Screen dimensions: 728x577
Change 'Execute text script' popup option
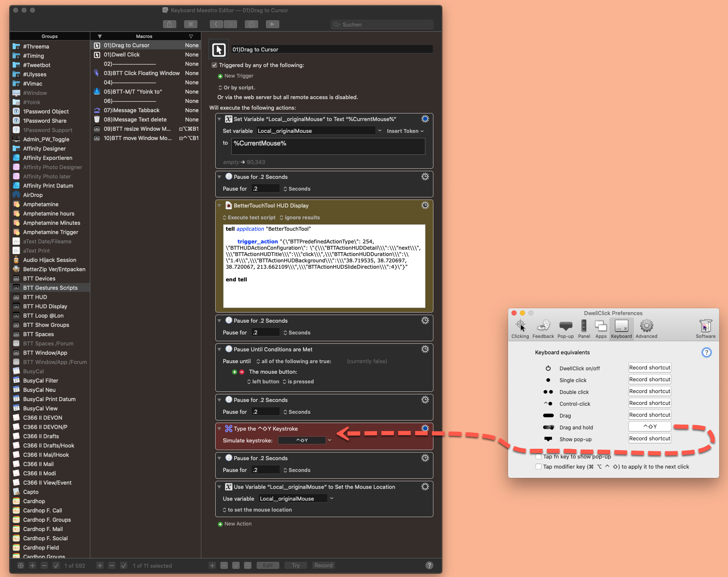click(x=249, y=218)
